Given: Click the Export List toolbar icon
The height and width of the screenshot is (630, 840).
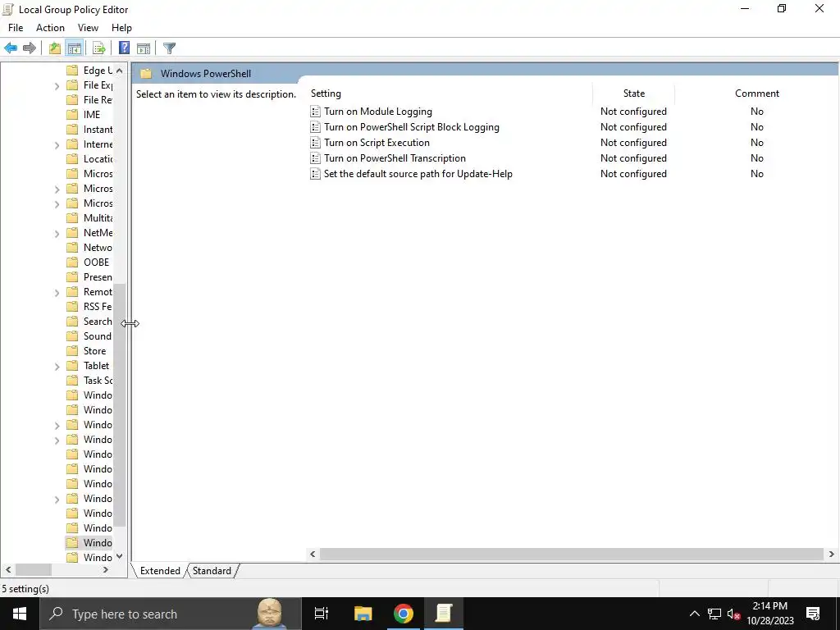Looking at the screenshot, I should point(99,48).
